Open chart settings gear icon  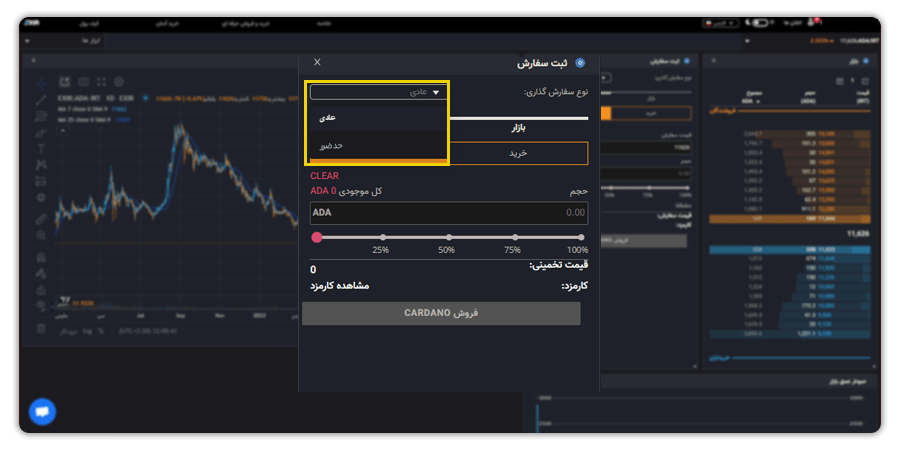pyautogui.click(x=119, y=82)
